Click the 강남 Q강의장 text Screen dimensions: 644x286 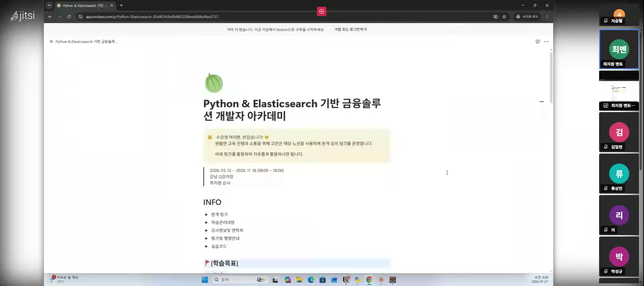pos(221,177)
